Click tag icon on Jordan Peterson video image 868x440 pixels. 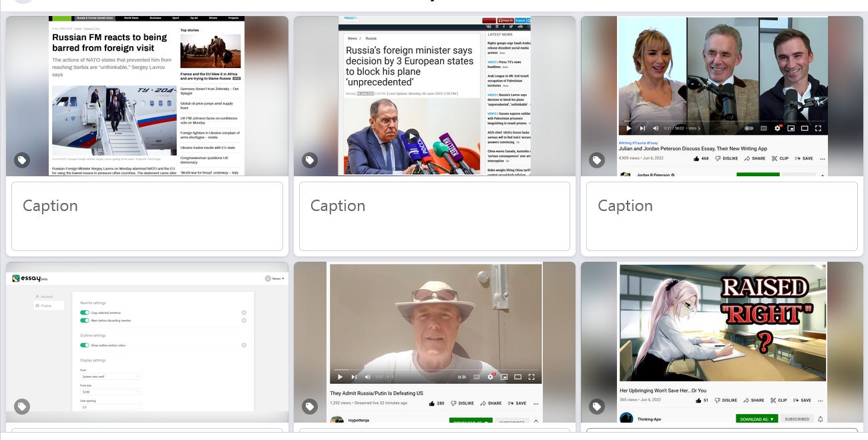[596, 160]
